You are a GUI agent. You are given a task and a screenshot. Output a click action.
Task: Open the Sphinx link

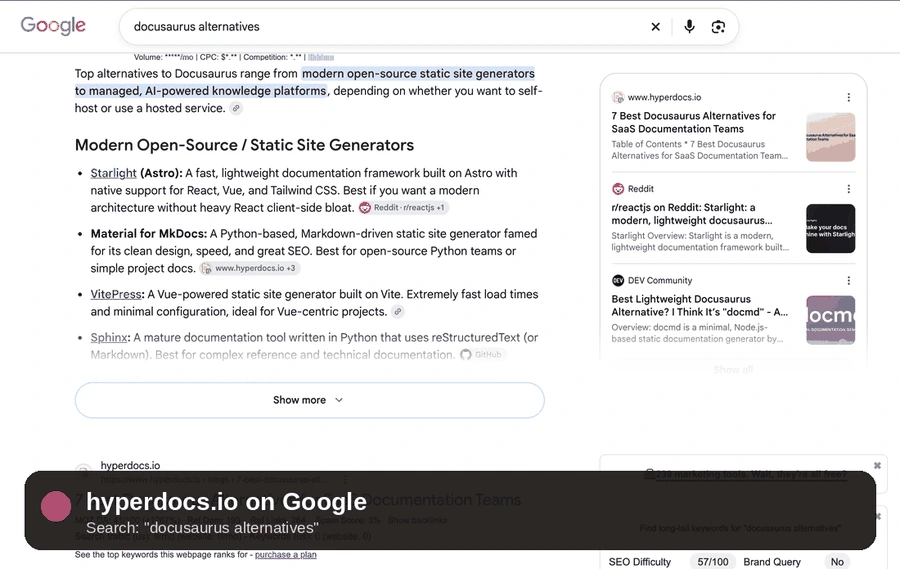point(109,337)
